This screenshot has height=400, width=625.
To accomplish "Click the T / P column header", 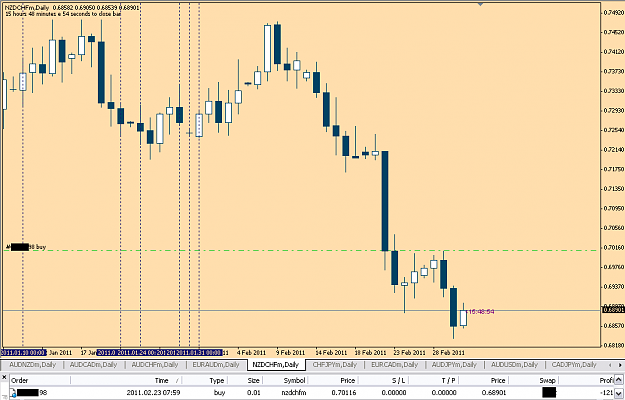I will [x=433, y=380].
